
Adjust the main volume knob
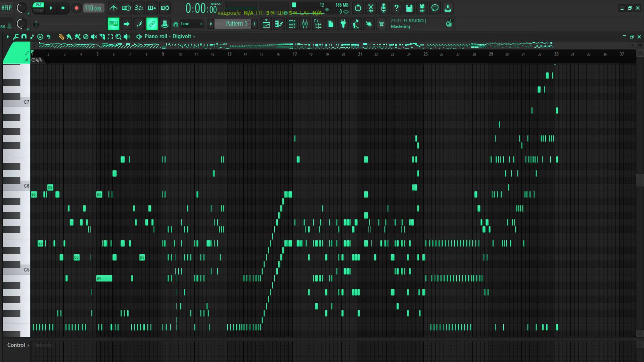point(22,8)
